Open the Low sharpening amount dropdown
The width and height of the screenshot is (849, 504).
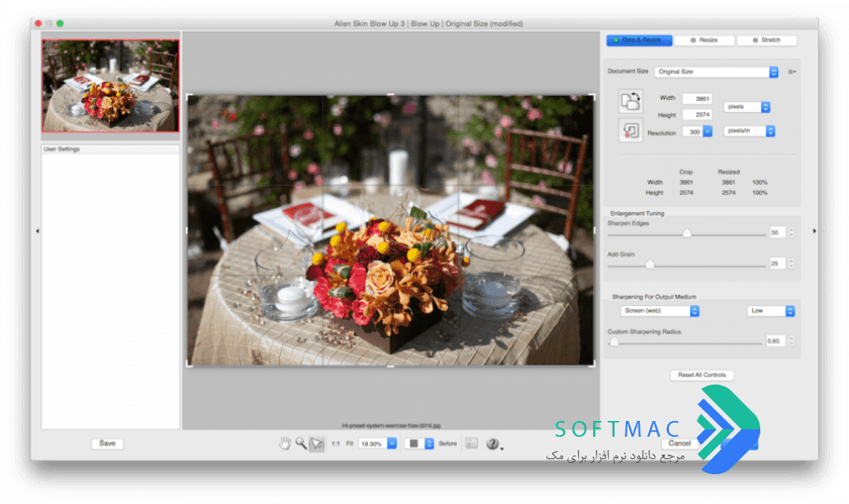(771, 311)
